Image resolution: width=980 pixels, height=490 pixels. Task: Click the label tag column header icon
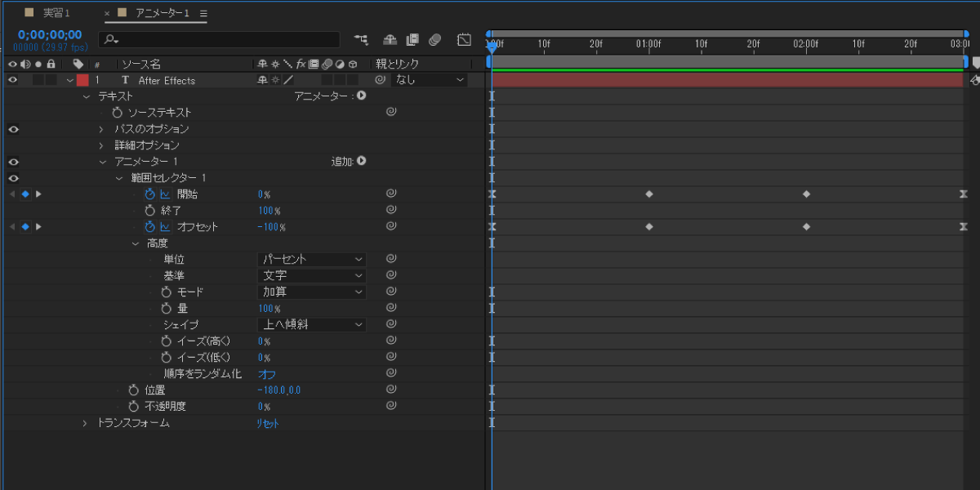tap(78, 64)
